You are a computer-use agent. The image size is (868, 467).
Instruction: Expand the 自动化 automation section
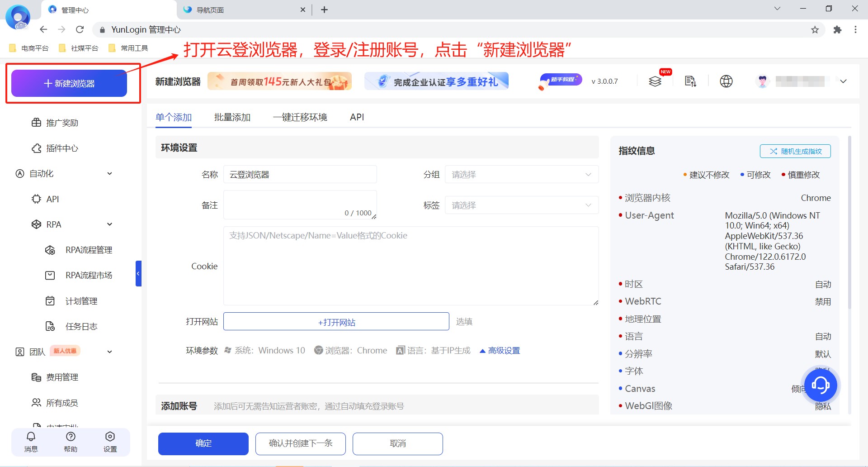[x=109, y=173]
